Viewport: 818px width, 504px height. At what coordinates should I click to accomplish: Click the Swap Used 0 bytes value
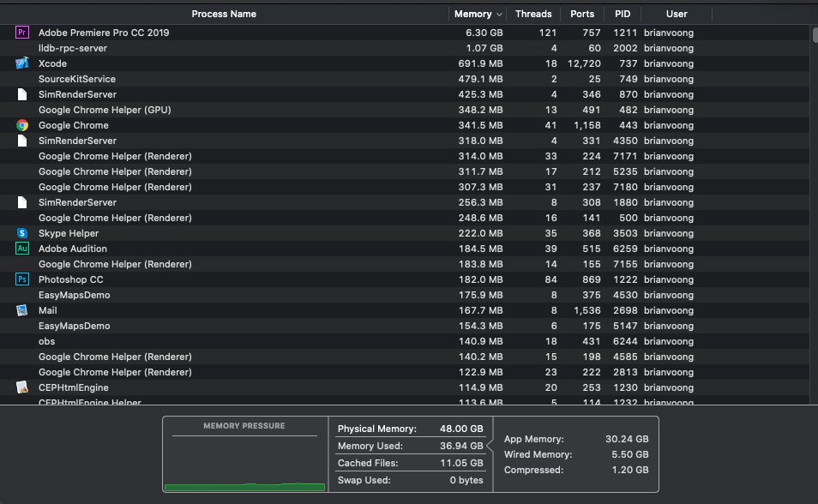click(466, 480)
